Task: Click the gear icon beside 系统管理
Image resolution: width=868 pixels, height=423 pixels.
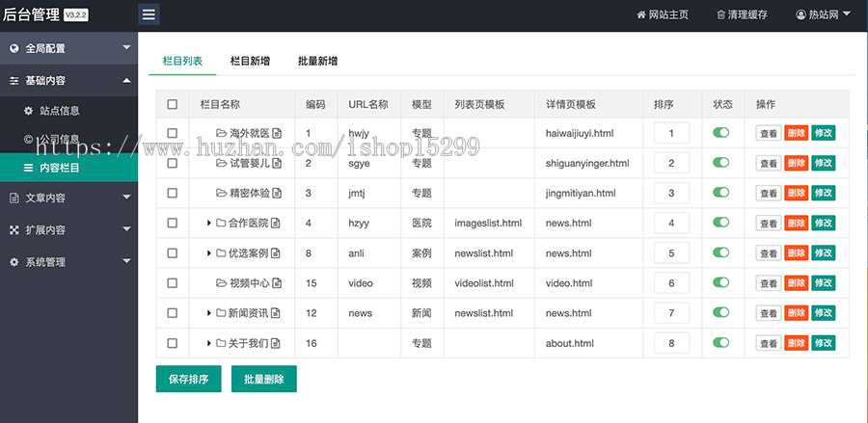Action: click(14, 262)
